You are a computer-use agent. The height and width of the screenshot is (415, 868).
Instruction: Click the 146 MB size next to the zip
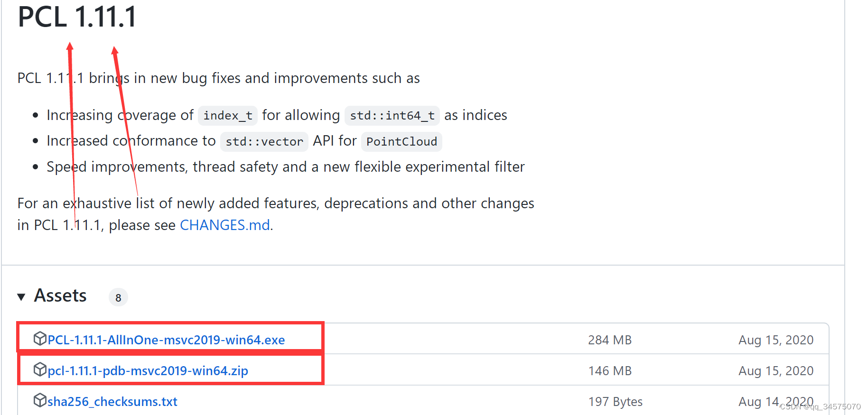609,370
